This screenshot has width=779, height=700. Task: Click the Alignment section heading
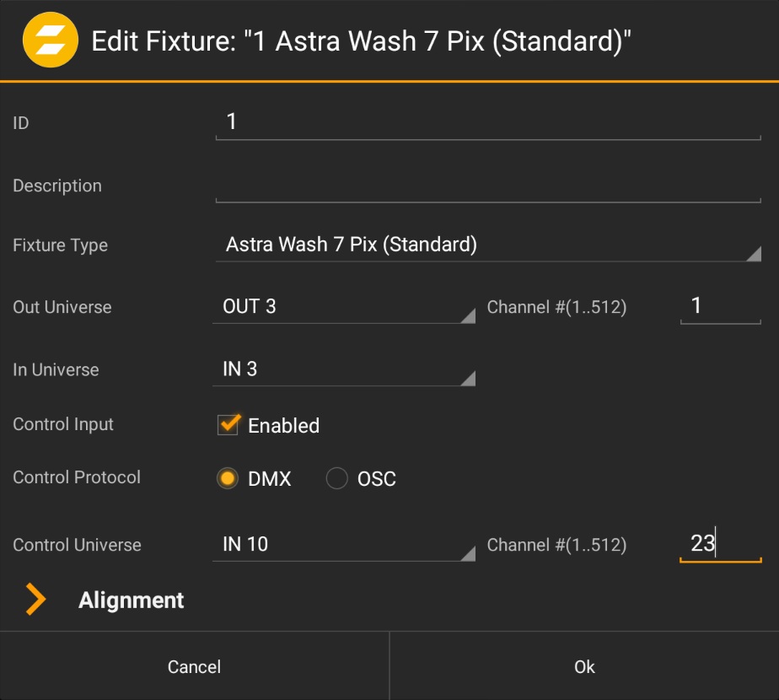(x=132, y=600)
